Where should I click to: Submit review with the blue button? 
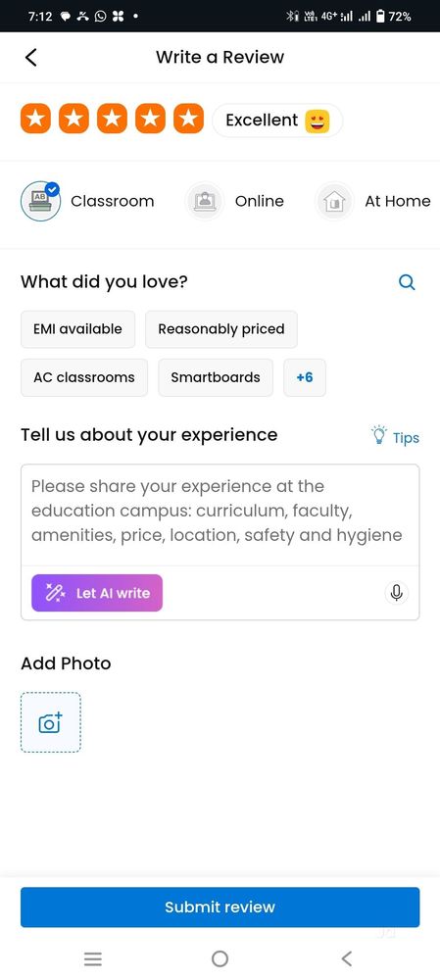pyautogui.click(x=220, y=906)
